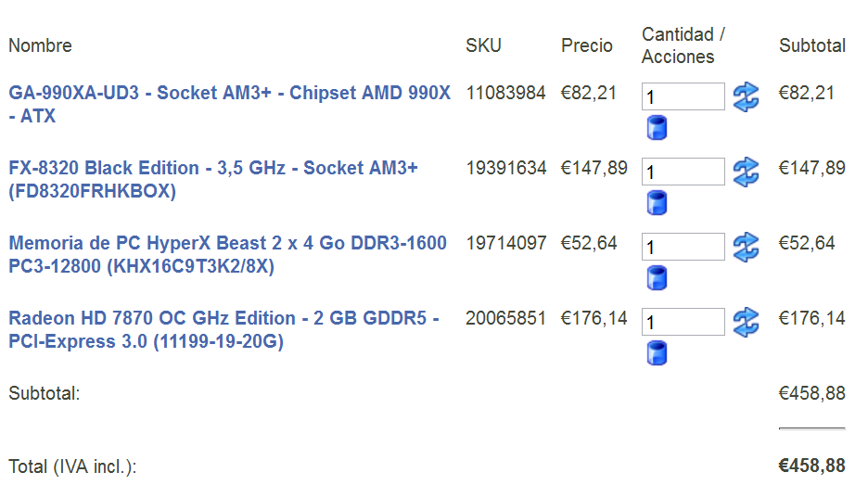The height and width of the screenshot is (498, 868).
Task: Click the Precio column header
Action: coord(586,45)
